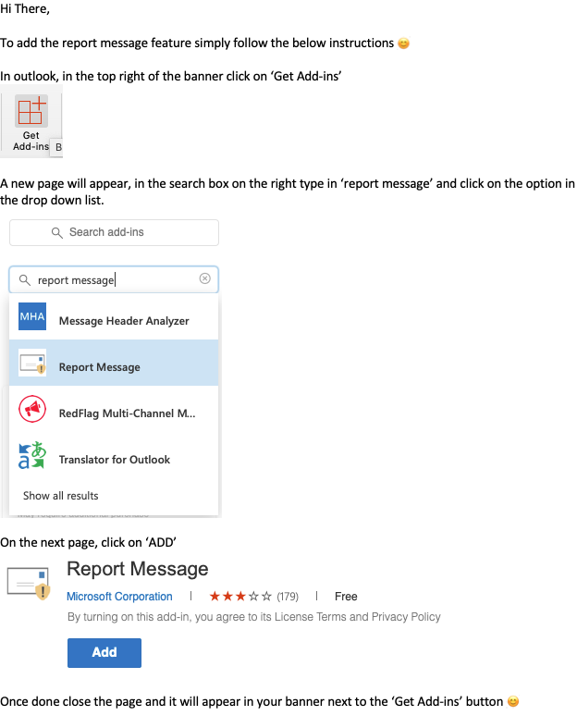The width and height of the screenshot is (577, 728).
Task: Select RedFlag Multi-Channel result
Action: (114, 409)
